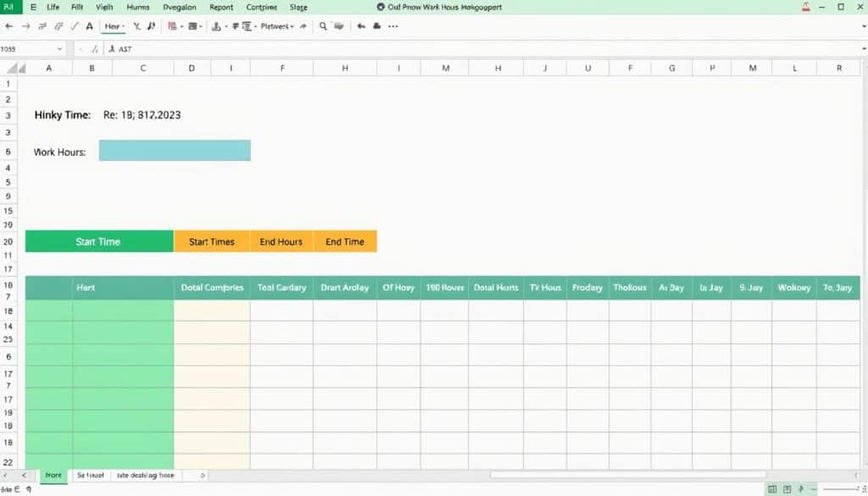Click the blue Work Hours input cell
Image resolution: width=868 pixels, height=496 pixels.
(175, 151)
